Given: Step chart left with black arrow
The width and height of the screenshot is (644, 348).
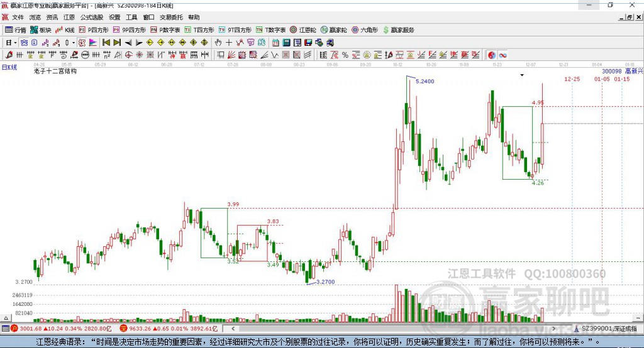Looking at the screenshot, I should pos(128,43).
